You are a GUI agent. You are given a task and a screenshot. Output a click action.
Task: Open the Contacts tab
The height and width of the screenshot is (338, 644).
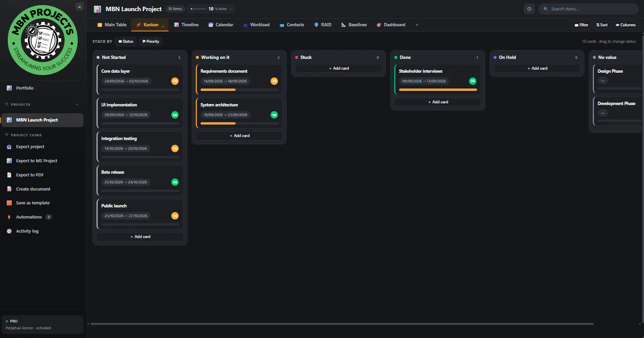coord(292,25)
